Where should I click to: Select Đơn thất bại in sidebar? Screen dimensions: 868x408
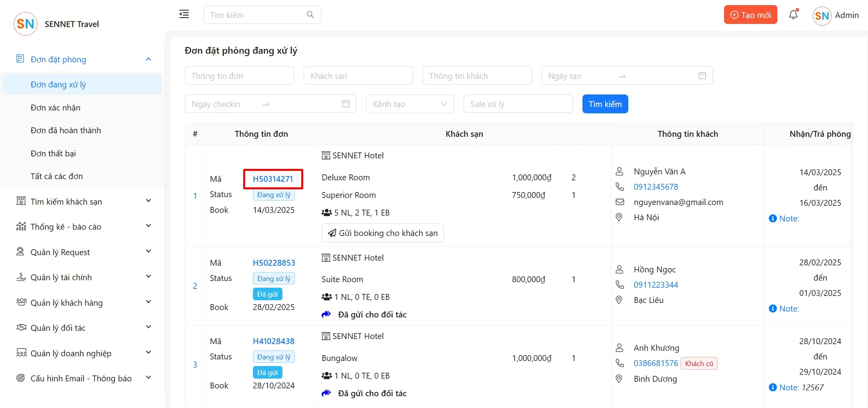[x=53, y=154]
